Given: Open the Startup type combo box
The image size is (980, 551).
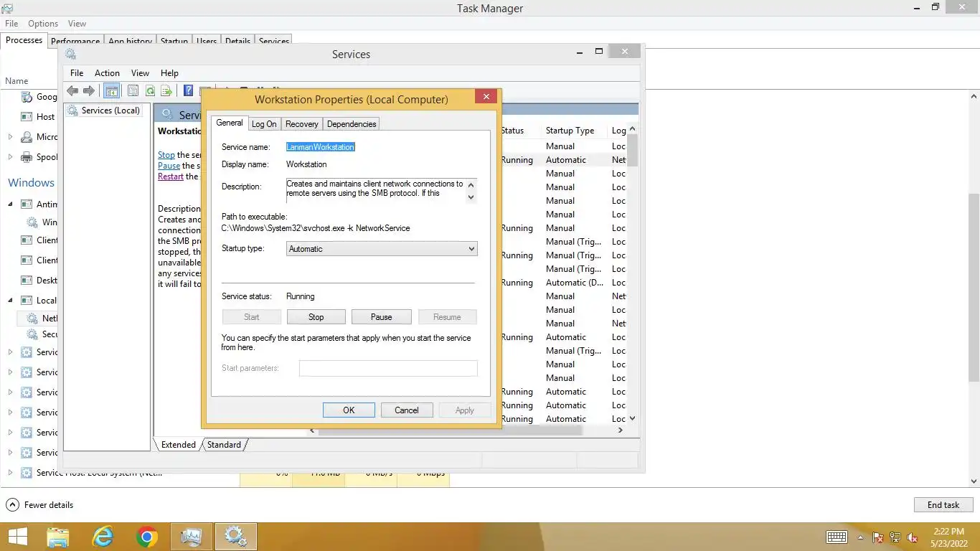Looking at the screenshot, I should point(382,249).
